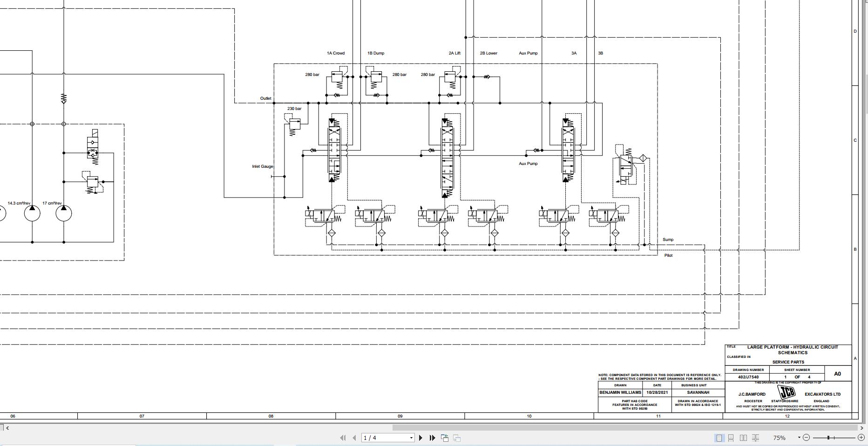Go to the first page
This screenshot has width=868, height=446.
(343, 438)
